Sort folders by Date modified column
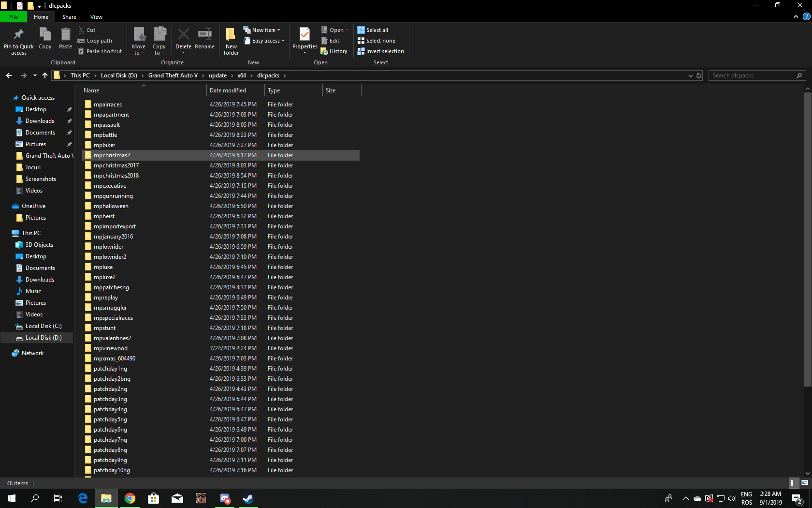Image resolution: width=812 pixels, height=508 pixels. [228, 90]
